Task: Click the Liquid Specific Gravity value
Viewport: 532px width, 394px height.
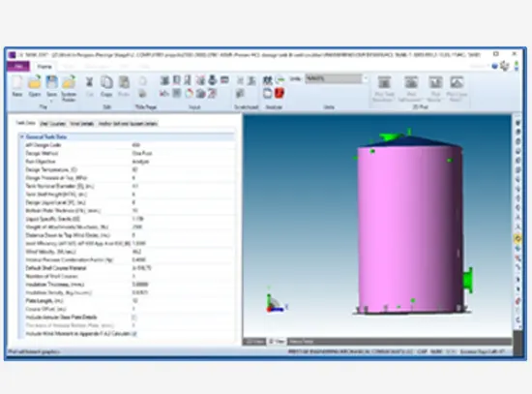Action: pos(183,219)
